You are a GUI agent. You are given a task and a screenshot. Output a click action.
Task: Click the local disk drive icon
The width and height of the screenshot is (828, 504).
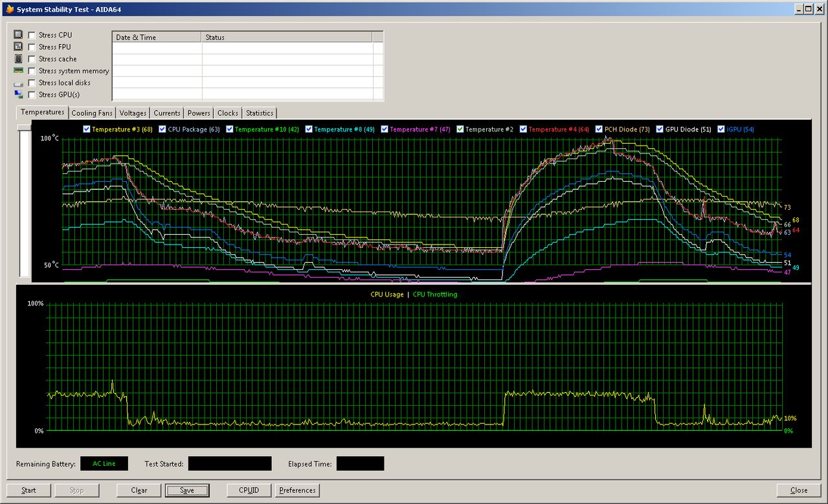click(x=18, y=83)
